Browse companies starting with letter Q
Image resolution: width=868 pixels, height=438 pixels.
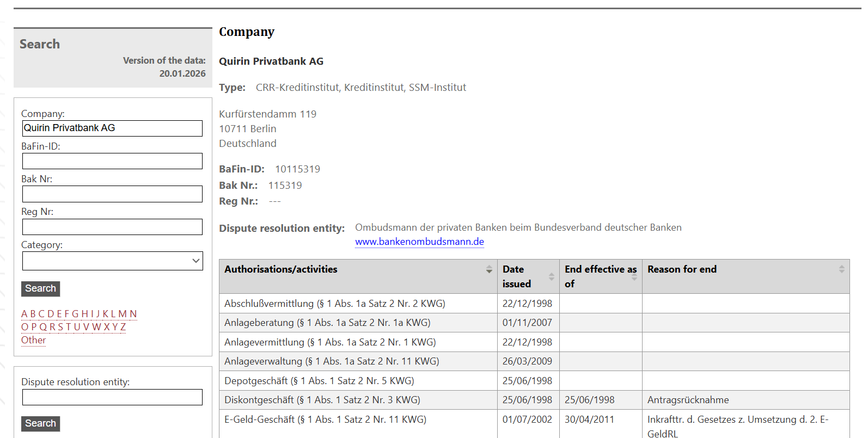coord(43,327)
